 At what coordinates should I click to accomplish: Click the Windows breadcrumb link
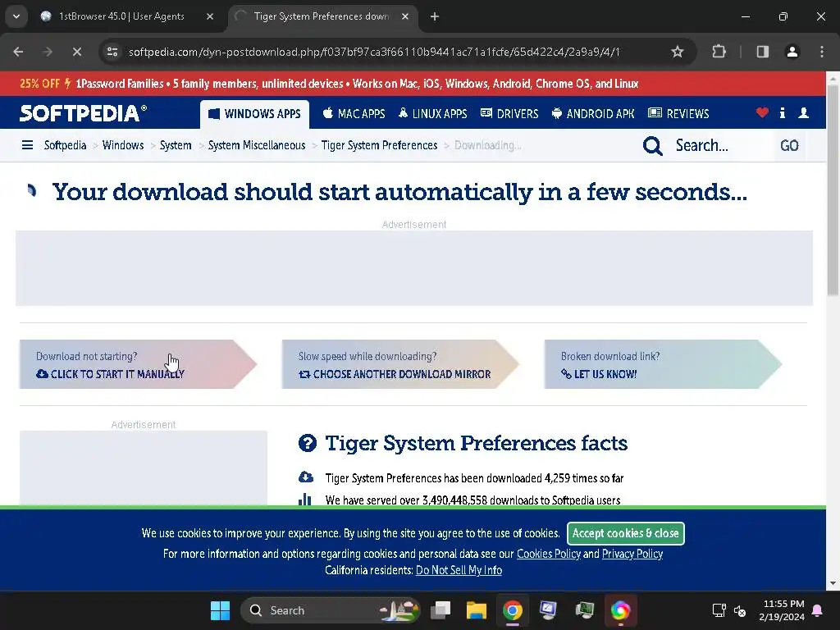(x=123, y=145)
